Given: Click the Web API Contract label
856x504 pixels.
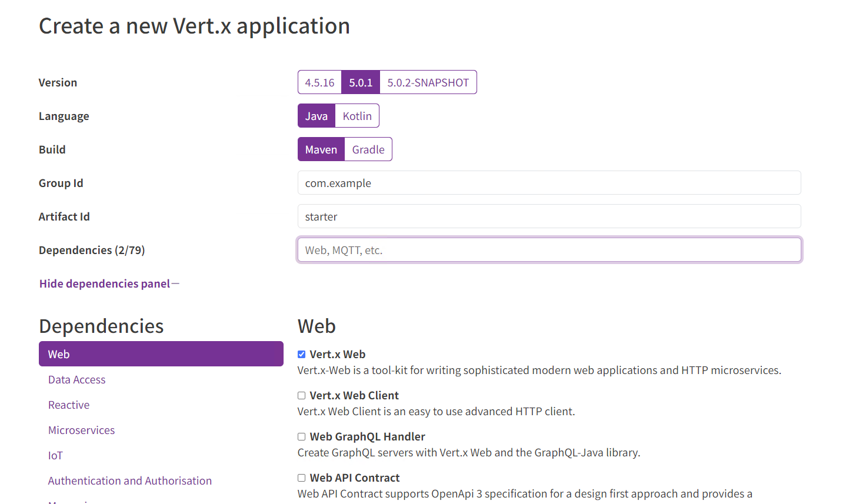Looking at the screenshot, I should click(355, 478).
